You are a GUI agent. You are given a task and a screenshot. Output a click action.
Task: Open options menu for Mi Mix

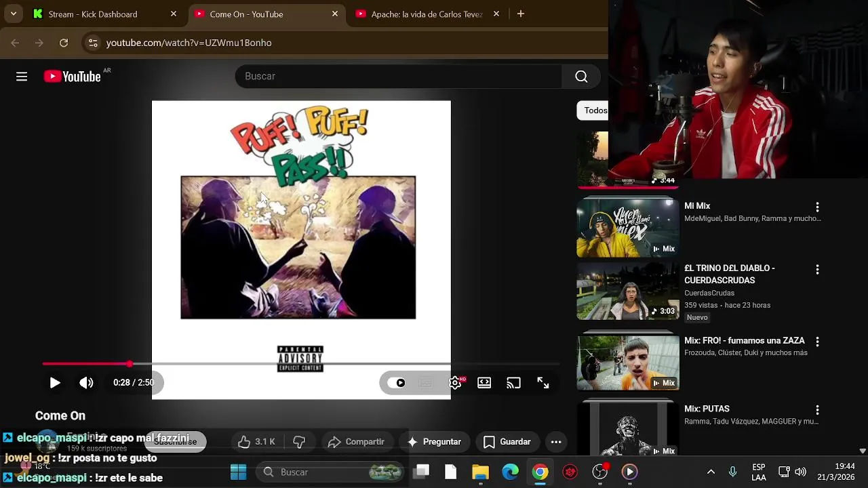[x=817, y=207]
